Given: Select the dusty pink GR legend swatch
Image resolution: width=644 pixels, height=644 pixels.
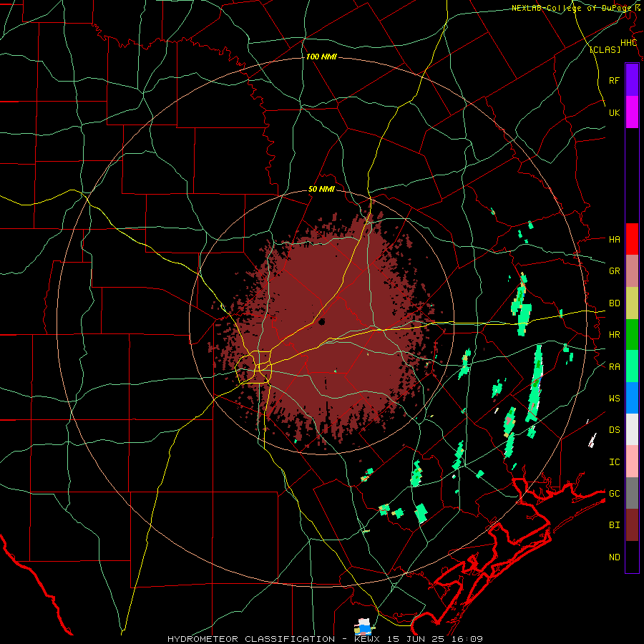Looking at the screenshot, I should [632, 271].
